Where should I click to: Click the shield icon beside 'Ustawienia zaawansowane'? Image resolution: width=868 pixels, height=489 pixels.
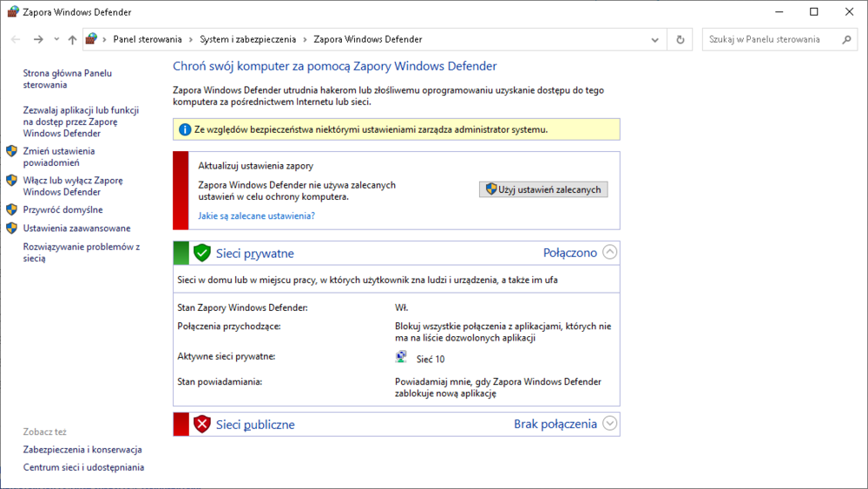click(x=11, y=228)
